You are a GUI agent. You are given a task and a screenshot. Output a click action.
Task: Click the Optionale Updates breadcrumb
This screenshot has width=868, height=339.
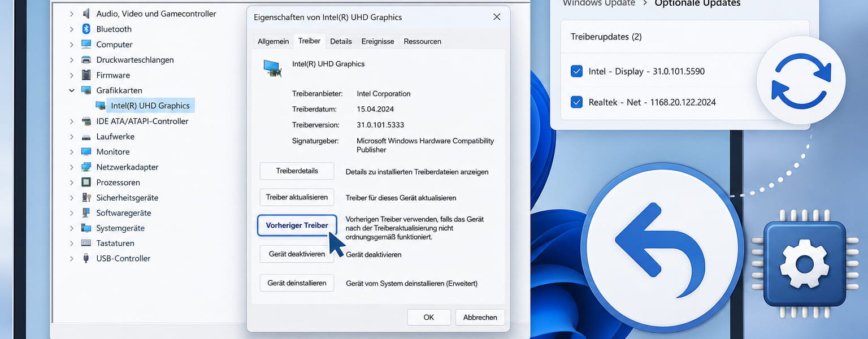coord(697,3)
